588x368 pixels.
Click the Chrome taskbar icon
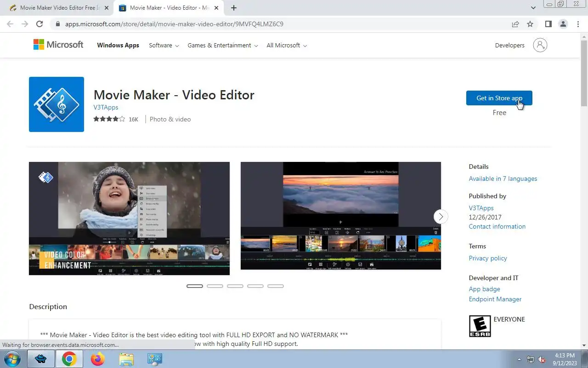tap(69, 359)
